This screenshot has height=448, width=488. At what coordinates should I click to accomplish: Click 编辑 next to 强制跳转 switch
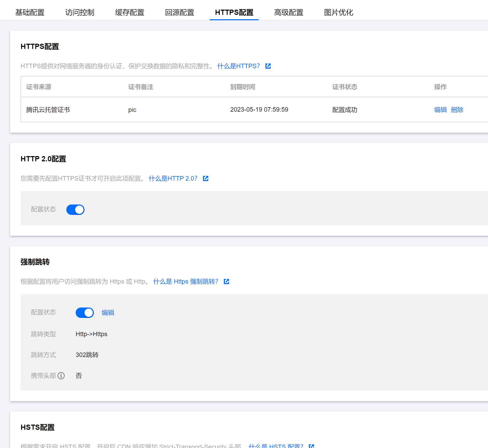coord(108,313)
